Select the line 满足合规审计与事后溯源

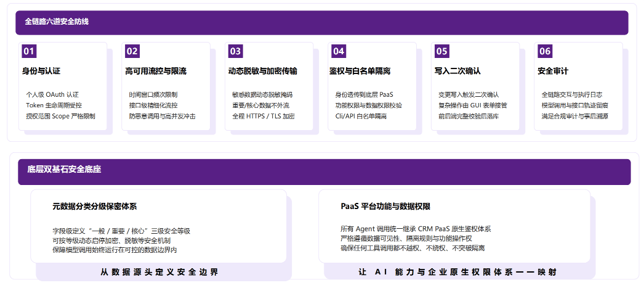tap(574, 116)
